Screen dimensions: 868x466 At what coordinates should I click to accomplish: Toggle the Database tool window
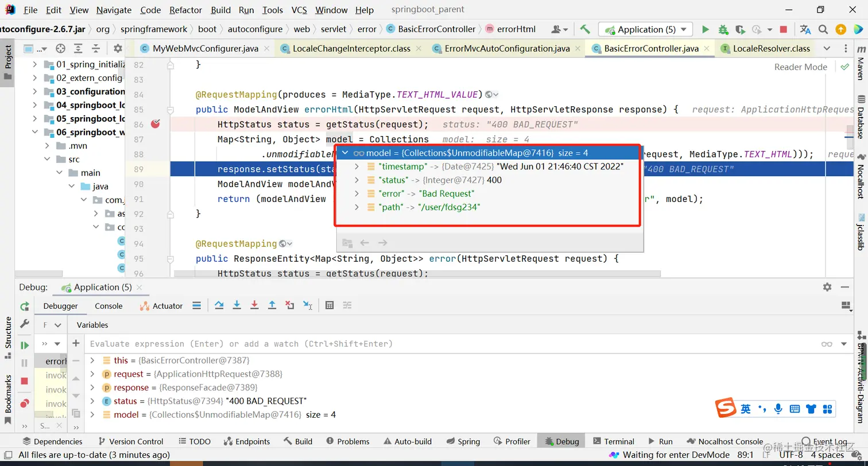(861, 117)
